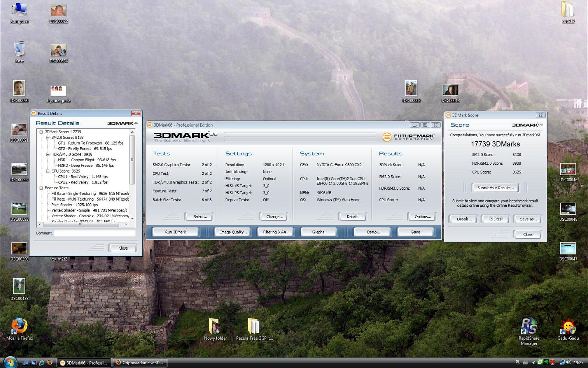This screenshot has width=588, height=368.
Task: Open results Options... button
Action: click(x=422, y=217)
